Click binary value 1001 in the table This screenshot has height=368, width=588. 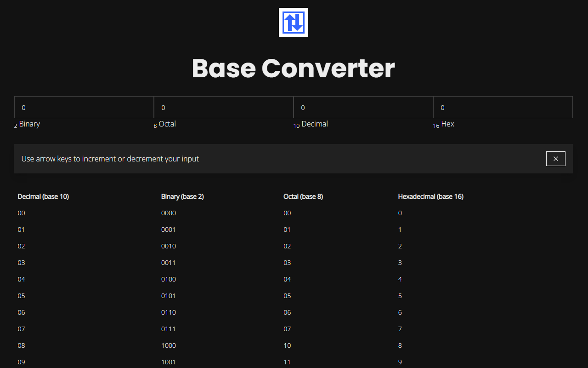point(169,362)
